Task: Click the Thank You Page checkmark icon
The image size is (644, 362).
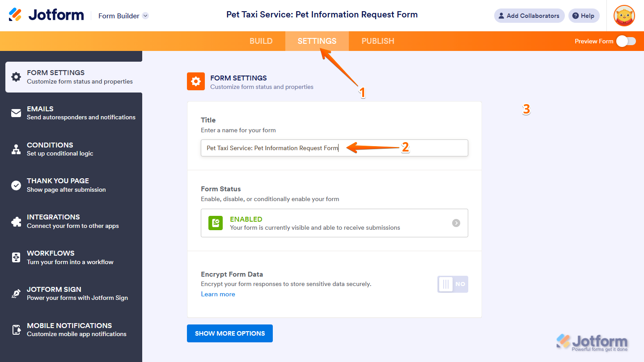Action: click(x=16, y=185)
